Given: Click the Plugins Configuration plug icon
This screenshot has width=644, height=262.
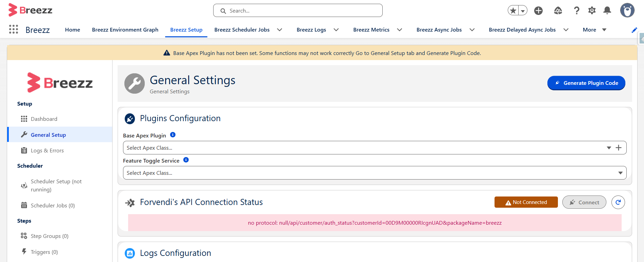Looking at the screenshot, I should point(130,118).
